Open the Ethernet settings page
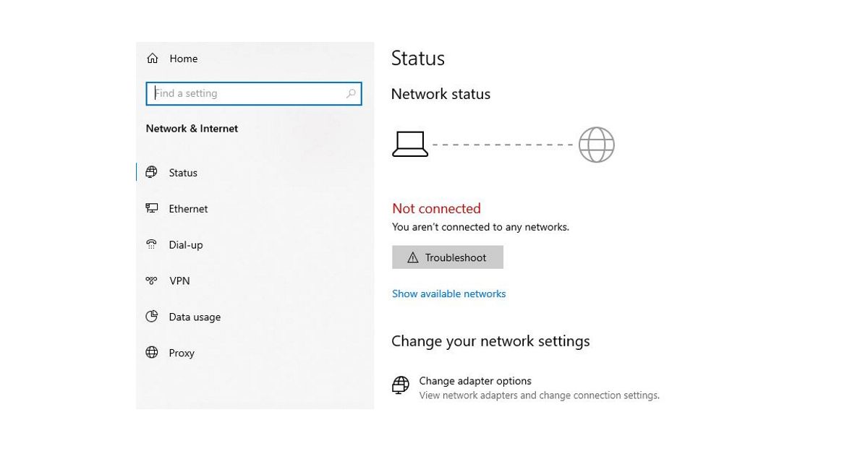The width and height of the screenshot is (868, 454). pos(188,208)
